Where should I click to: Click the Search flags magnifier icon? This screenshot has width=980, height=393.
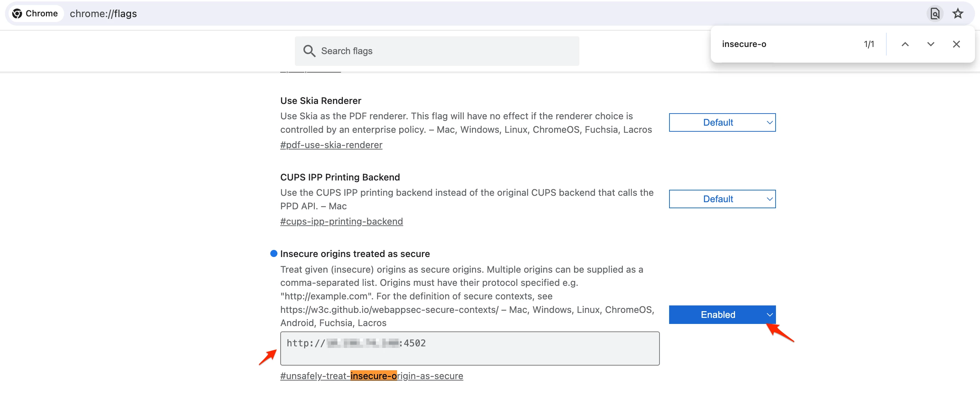point(309,51)
